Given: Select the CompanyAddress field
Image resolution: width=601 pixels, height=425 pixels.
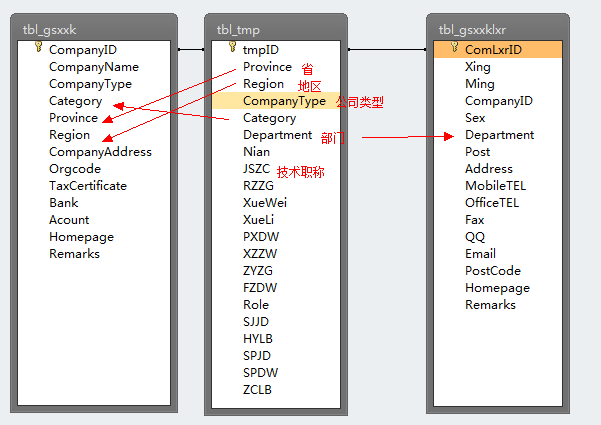Looking at the screenshot, I should coord(100,152).
